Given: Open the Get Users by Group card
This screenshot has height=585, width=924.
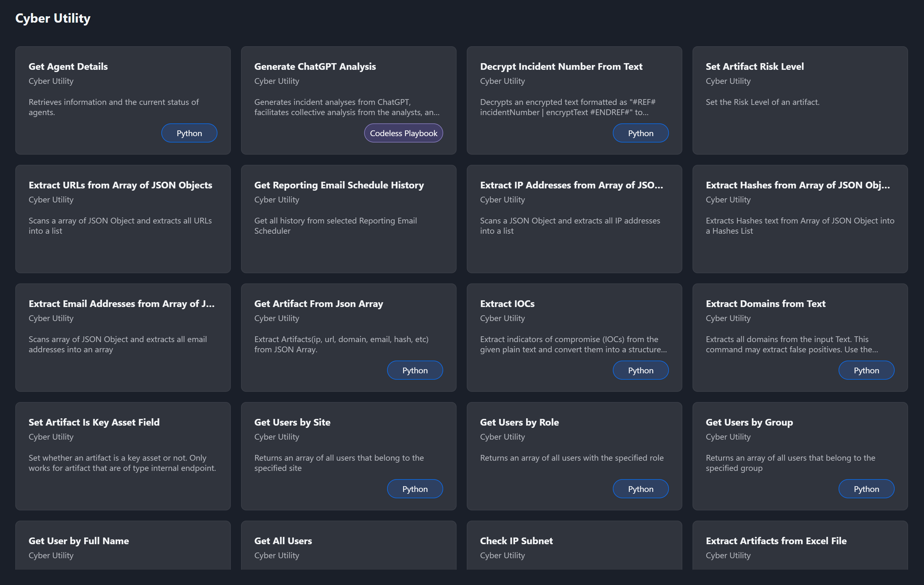Looking at the screenshot, I should (x=749, y=422).
